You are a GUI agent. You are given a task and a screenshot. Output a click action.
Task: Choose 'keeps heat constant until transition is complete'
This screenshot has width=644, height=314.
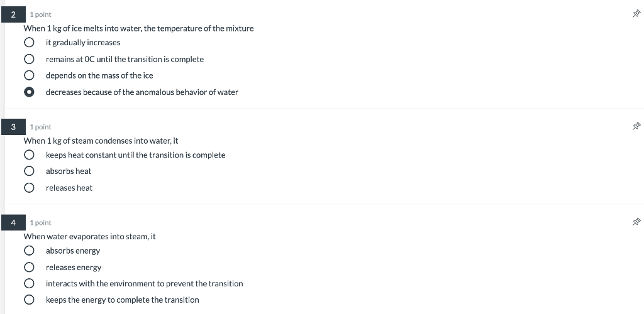pyautogui.click(x=29, y=154)
